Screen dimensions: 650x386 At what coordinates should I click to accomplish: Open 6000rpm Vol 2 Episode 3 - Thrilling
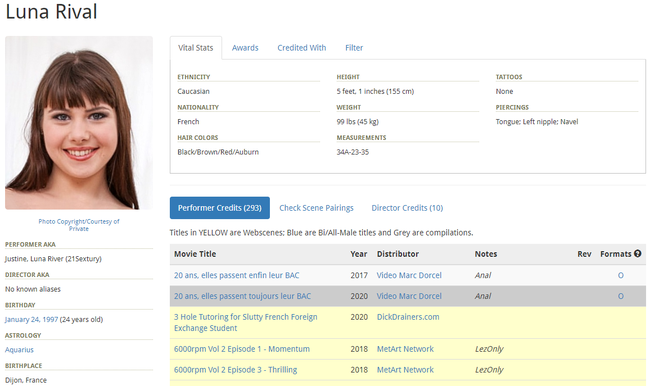pyautogui.click(x=235, y=370)
